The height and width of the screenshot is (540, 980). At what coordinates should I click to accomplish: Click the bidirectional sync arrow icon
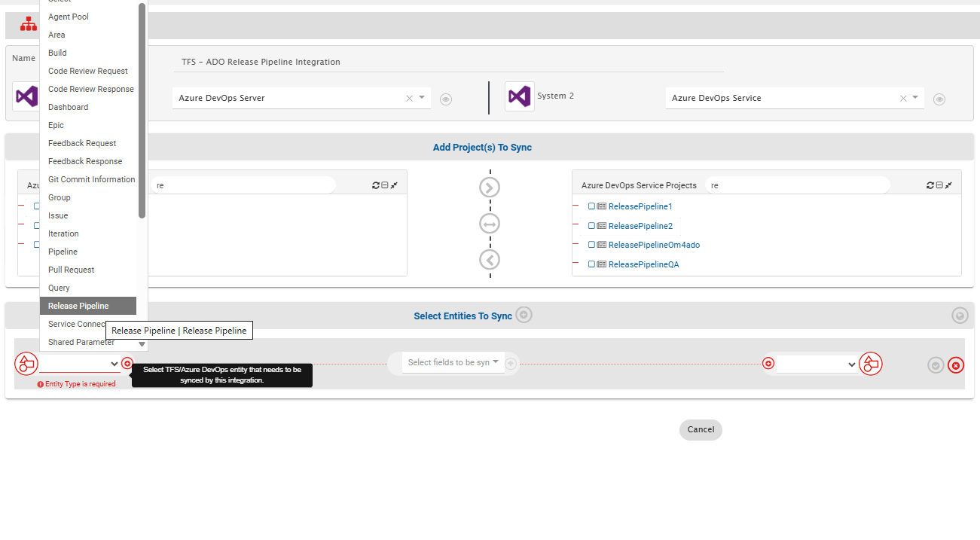(490, 224)
